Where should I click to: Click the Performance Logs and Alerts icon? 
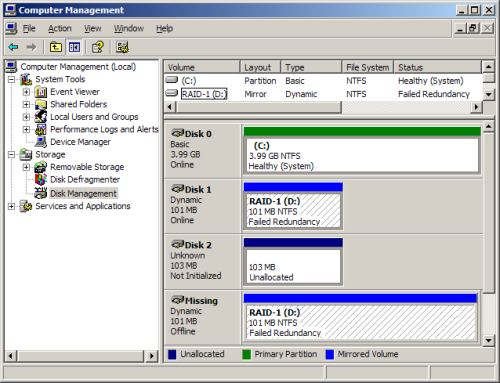click(x=41, y=129)
